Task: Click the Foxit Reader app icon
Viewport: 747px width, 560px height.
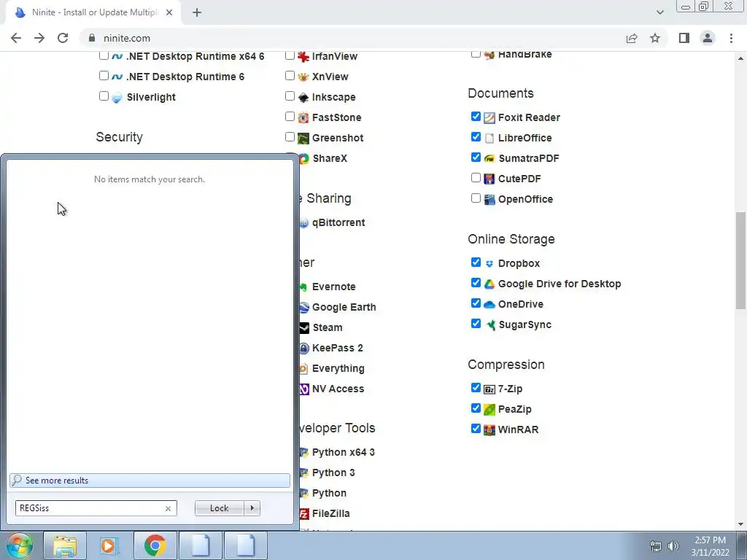Action: pyautogui.click(x=489, y=117)
